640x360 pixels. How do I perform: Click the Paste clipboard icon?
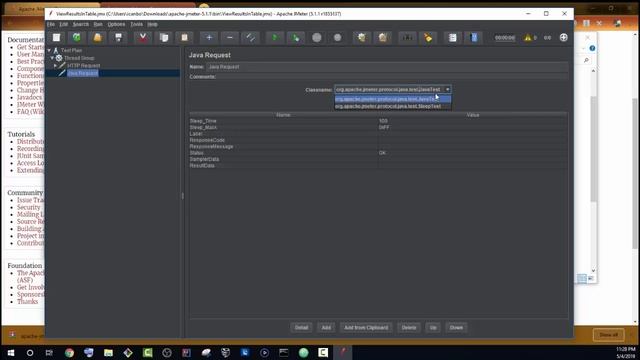coord(184,38)
